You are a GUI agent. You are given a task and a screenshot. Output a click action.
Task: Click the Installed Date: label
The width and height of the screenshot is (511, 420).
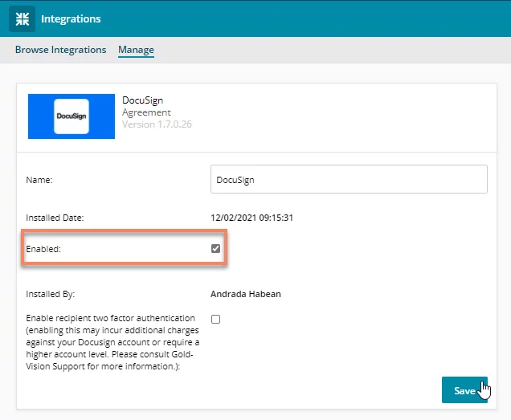pos(55,218)
